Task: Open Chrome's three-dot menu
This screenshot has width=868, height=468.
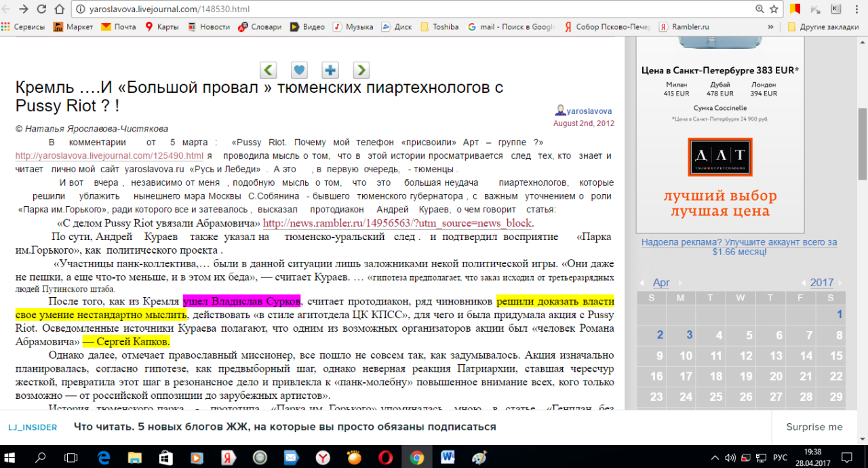Action: click(857, 9)
